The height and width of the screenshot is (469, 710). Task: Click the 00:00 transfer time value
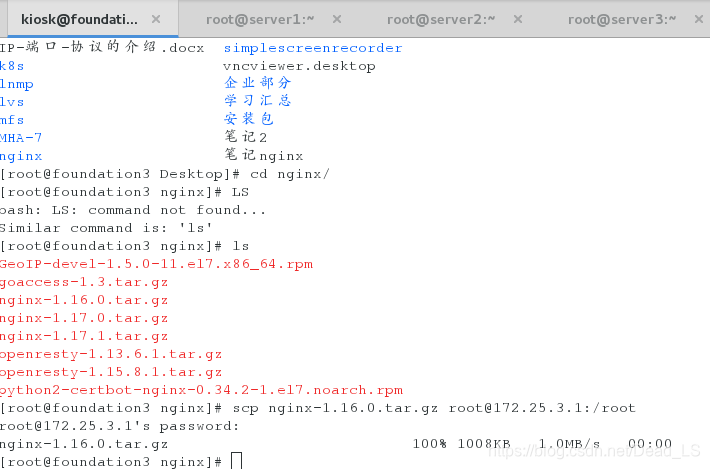tap(650, 444)
